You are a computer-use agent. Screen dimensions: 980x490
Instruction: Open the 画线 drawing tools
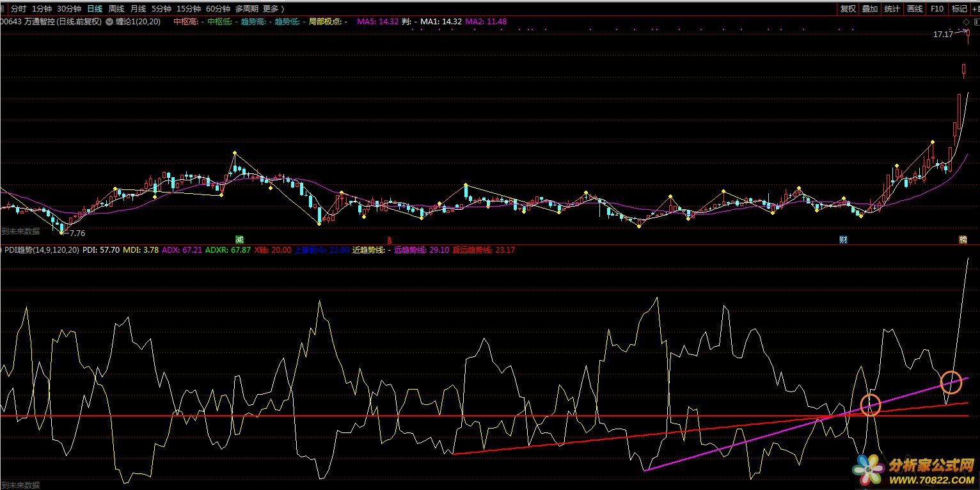click(x=915, y=9)
